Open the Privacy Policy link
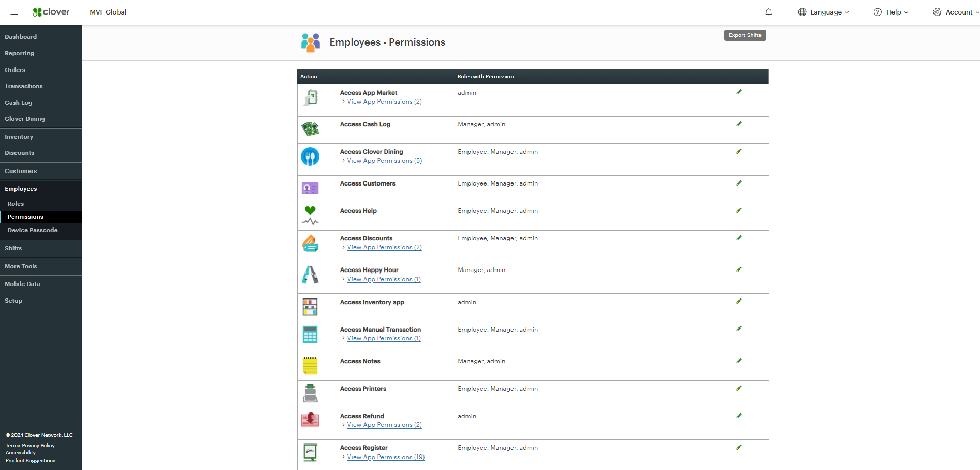This screenshot has width=980, height=470. 38,445
